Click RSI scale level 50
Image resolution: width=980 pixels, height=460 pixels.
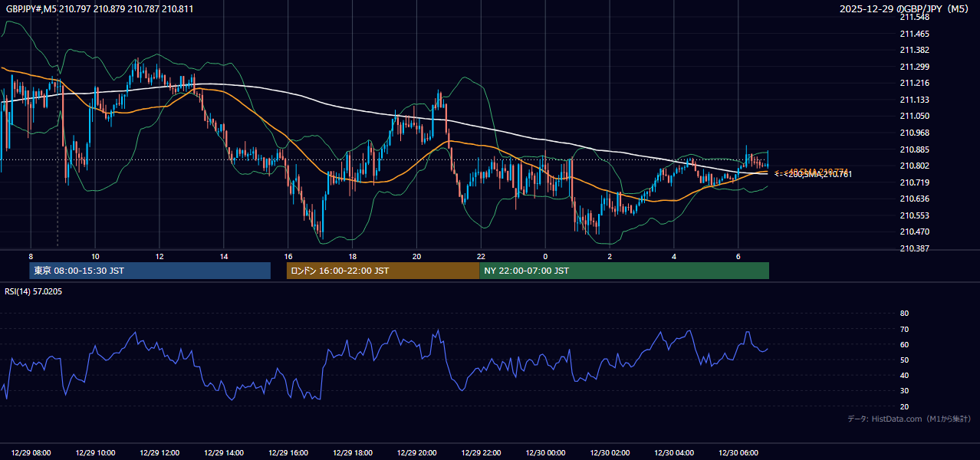[904, 360]
